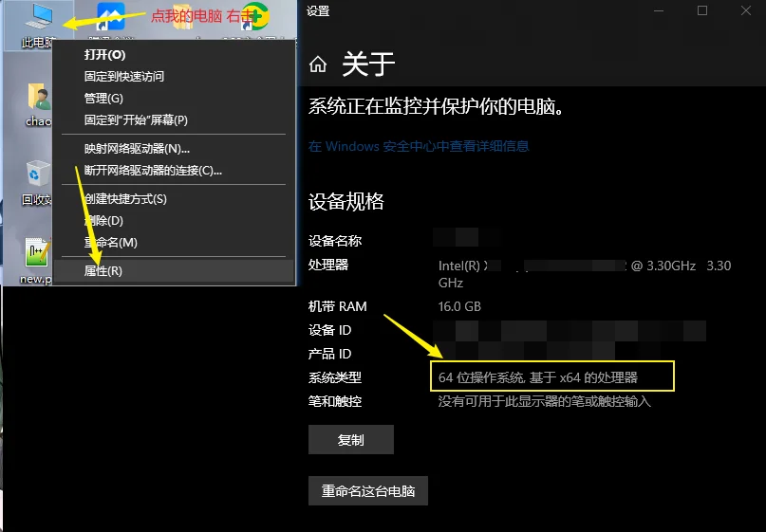766x532 pixels.
Task: Click the 64 位操作系统 system type value
Action: (538, 377)
